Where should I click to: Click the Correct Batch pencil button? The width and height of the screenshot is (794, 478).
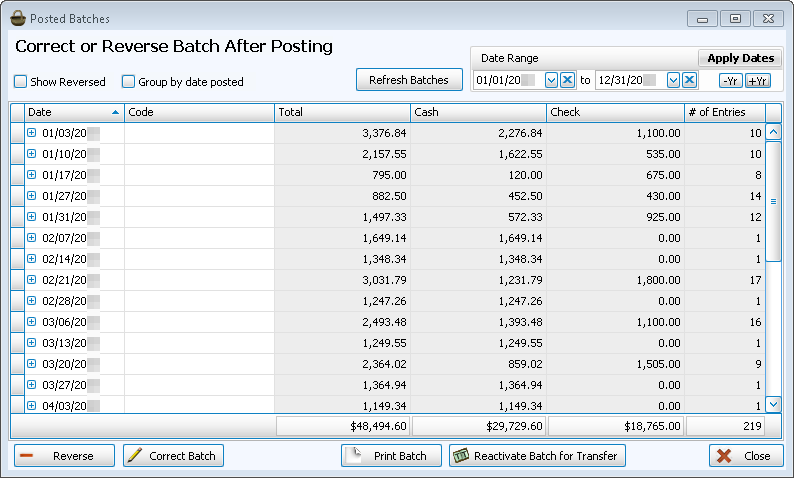point(173,456)
